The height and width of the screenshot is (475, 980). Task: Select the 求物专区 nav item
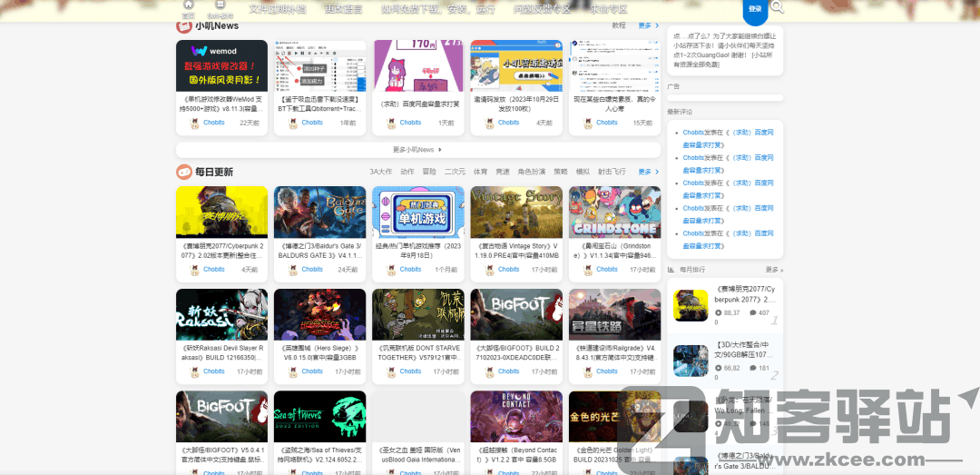[x=608, y=9]
